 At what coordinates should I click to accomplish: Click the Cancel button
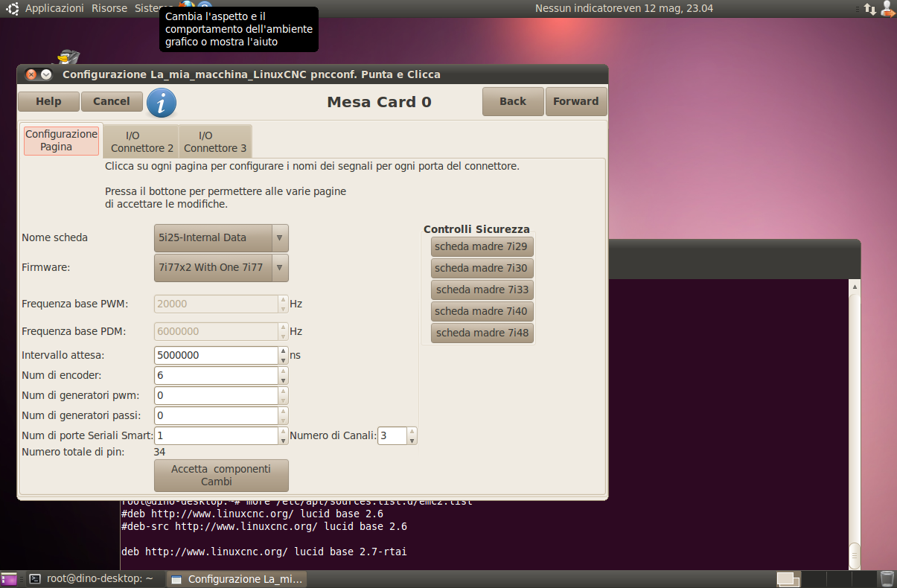(x=112, y=102)
